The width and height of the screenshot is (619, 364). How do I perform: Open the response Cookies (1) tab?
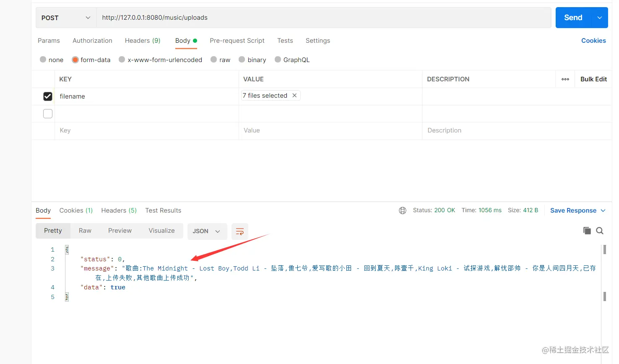76,211
